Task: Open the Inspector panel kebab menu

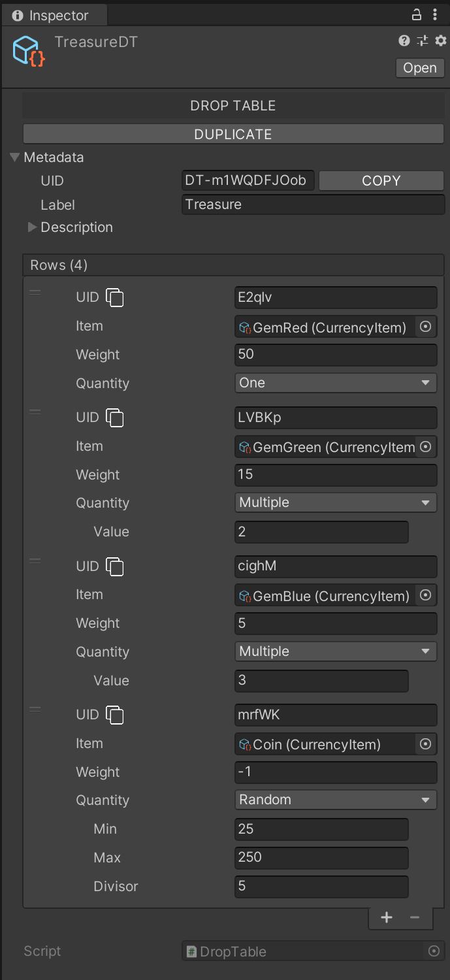Action: point(435,14)
